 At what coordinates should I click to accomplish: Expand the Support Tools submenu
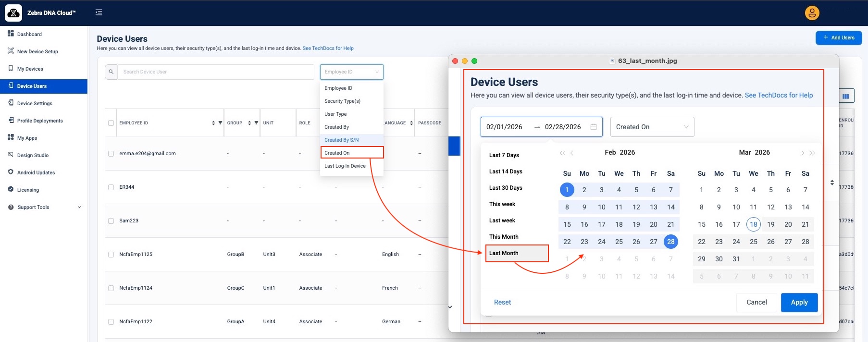[x=79, y=208]
